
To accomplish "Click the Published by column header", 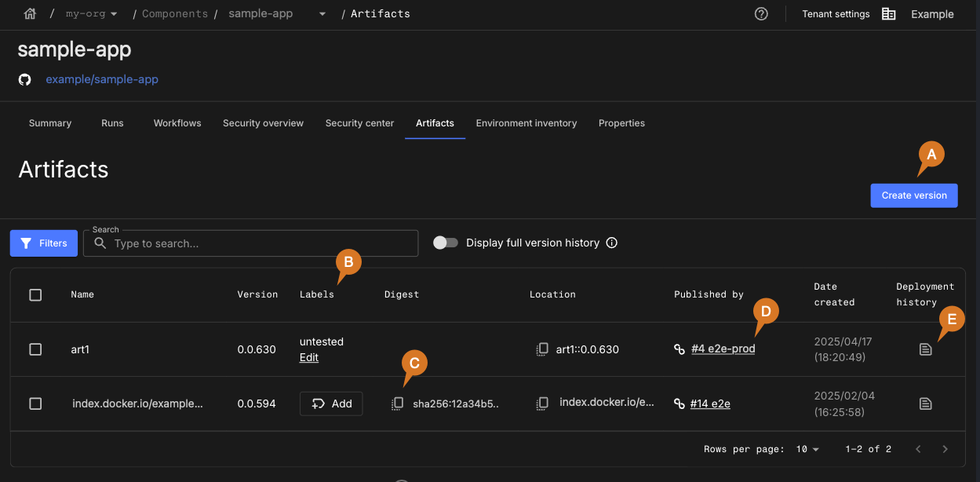I will point(709,294).
